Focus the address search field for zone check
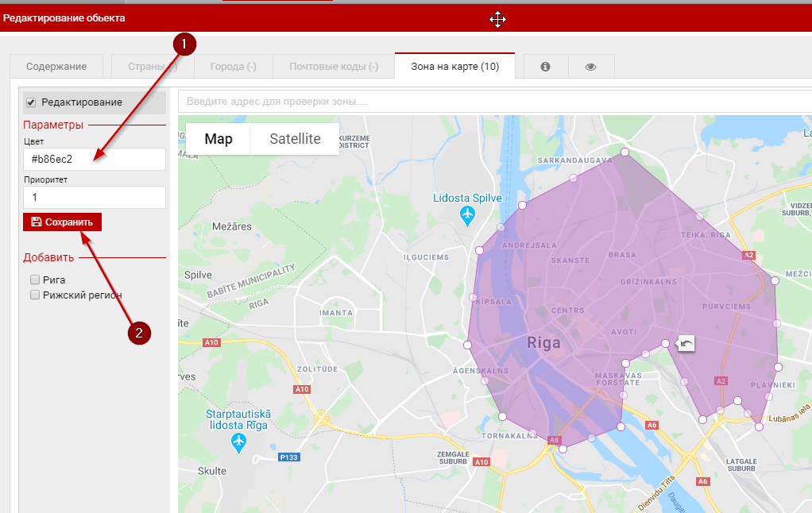The height and width of the screenshot is (513, 812). tap(493, 102)
